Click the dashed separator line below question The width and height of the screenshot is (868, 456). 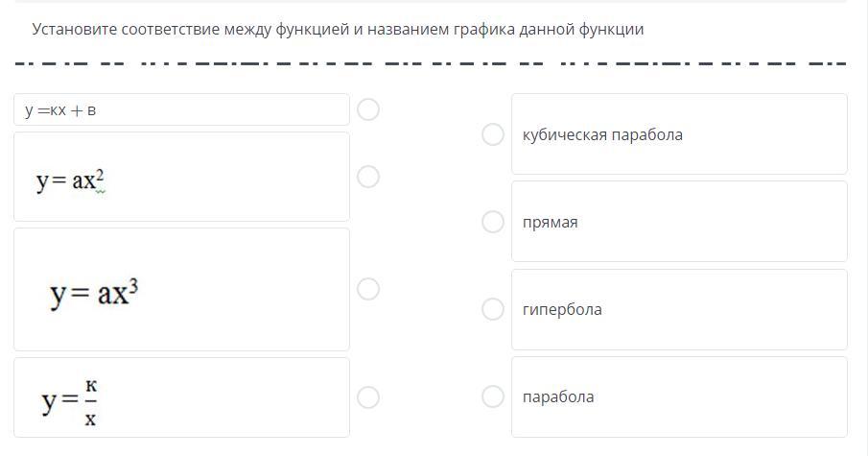point(432,64)
